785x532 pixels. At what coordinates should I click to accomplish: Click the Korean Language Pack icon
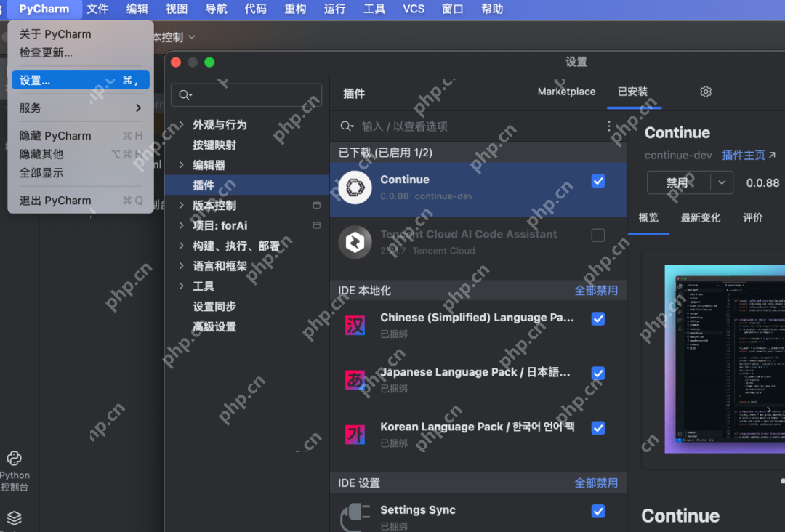[x=355, y=435]
